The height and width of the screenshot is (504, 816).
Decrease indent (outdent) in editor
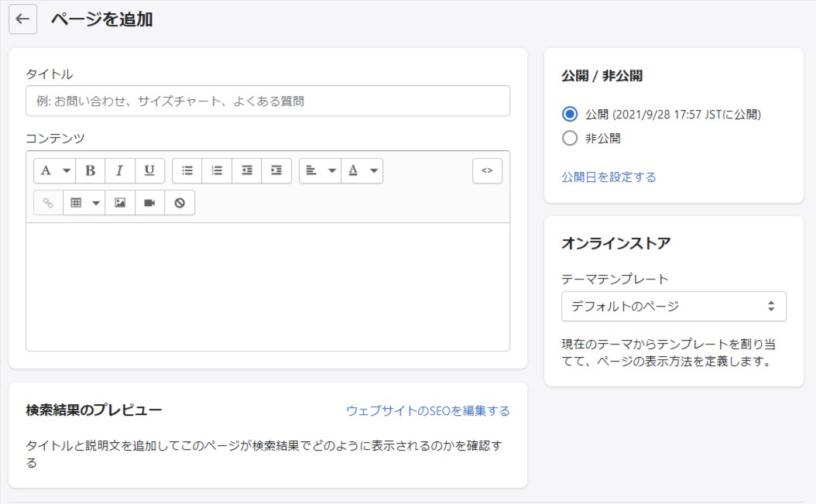[247, 170]
